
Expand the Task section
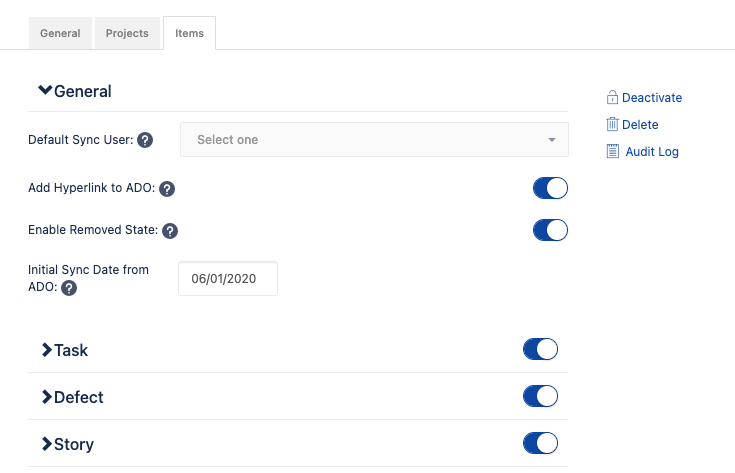46,350
